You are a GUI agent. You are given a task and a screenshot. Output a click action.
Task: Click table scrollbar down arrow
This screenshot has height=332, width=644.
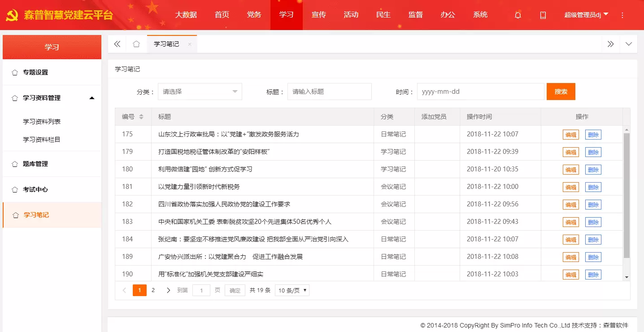[627, 277]
